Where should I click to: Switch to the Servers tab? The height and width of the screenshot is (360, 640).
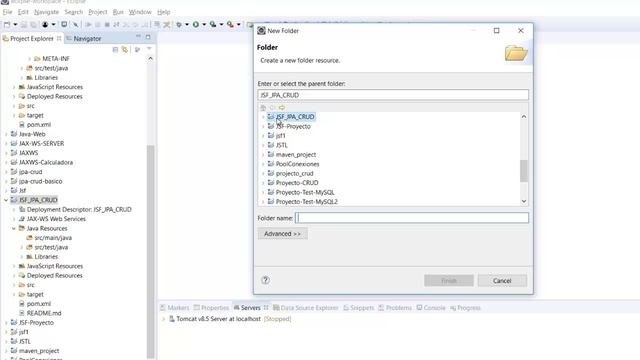(x=251, y=308)
